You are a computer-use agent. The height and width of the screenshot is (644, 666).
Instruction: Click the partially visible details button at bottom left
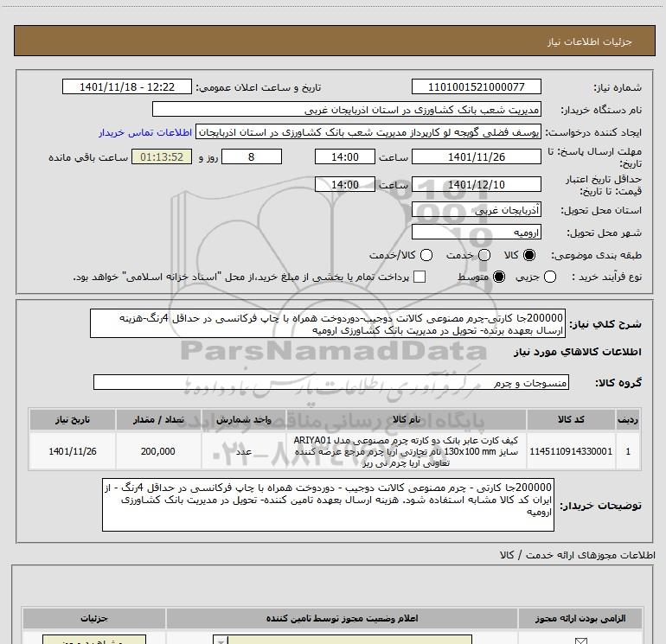tap(94, 640)
